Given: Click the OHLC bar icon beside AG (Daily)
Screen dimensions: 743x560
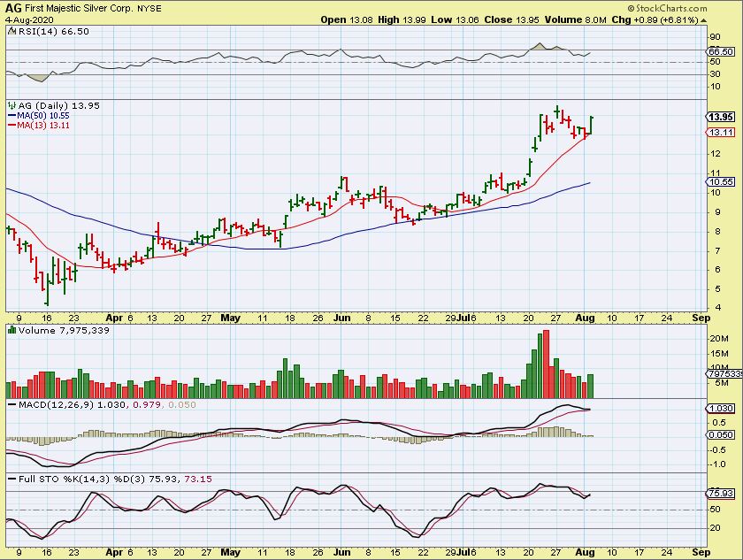Looking at the screenshot, I should click(x=12, y=105).
